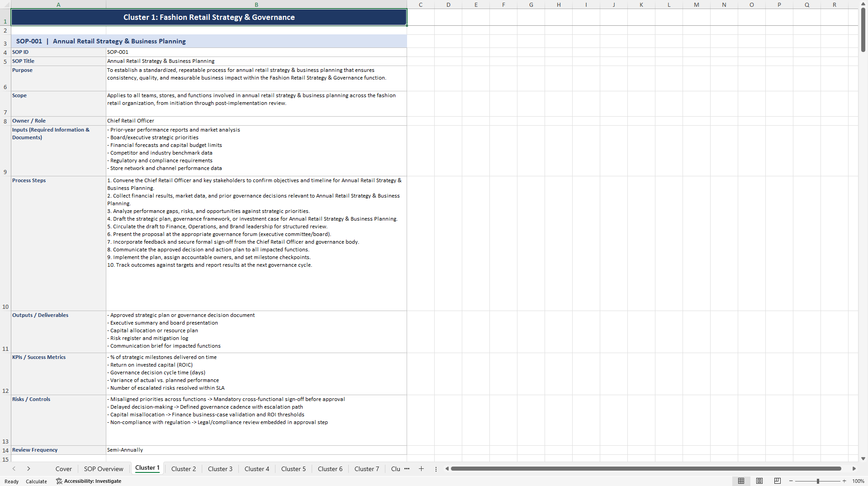This screenshot has width=868, height=486.
Task: Select the 'Purpose' label cell
Action: click(x=58, y=79)
